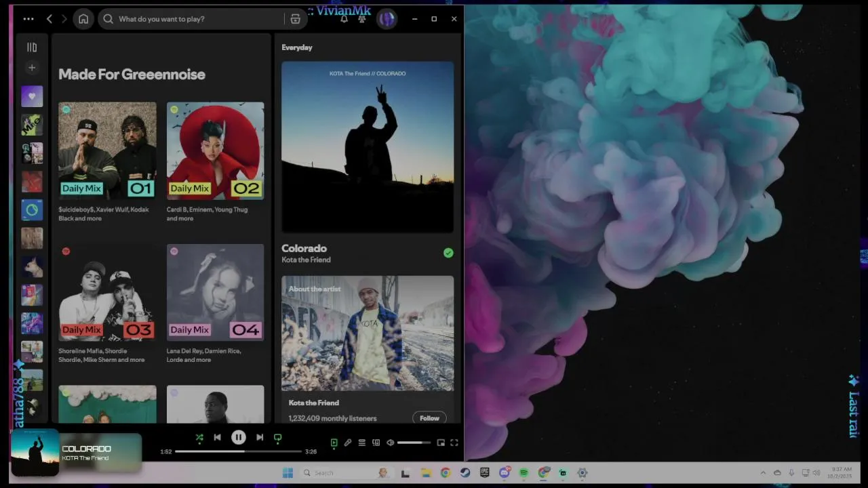Click 'Shoreline Mafia, Shordie Shordie, Mike Sherm and more'

coord(102,355)
